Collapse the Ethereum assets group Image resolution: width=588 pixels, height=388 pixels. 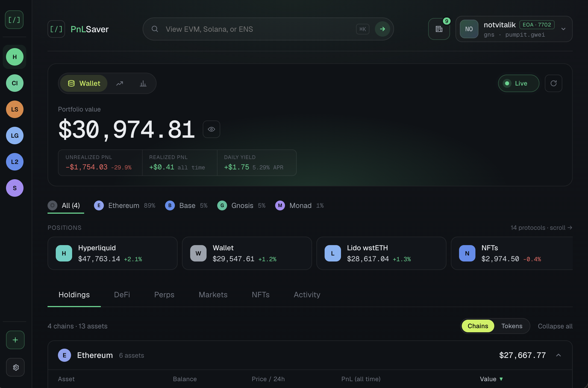point(558,355)
